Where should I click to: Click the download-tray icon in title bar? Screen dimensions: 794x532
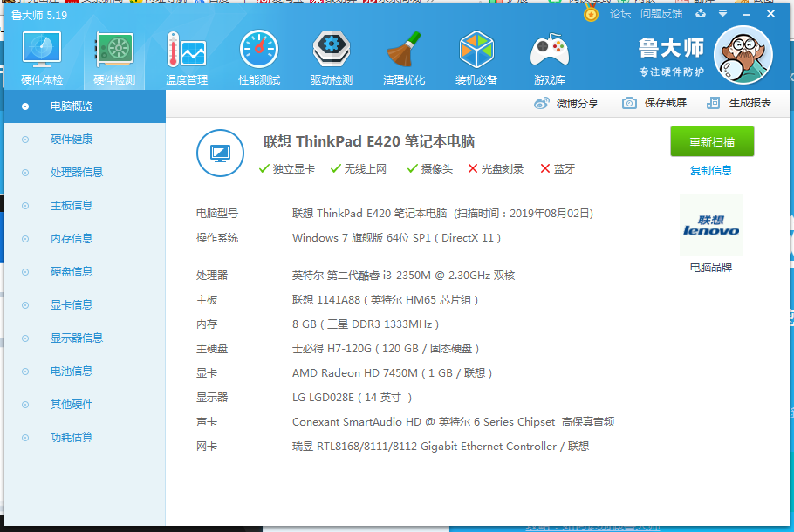click(701, 13)
